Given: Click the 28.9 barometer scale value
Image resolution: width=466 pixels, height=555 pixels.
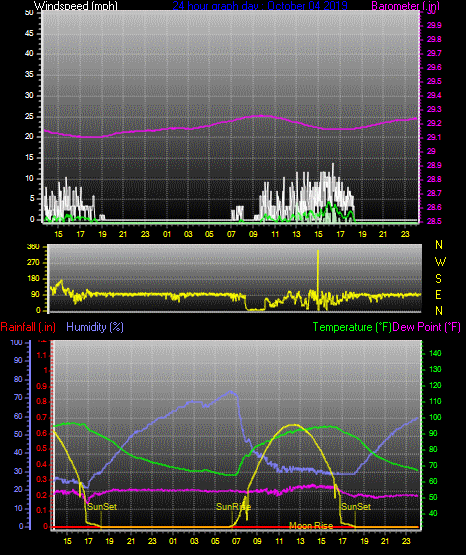Looking at the screenshot, I should click(x=434, y=165).
